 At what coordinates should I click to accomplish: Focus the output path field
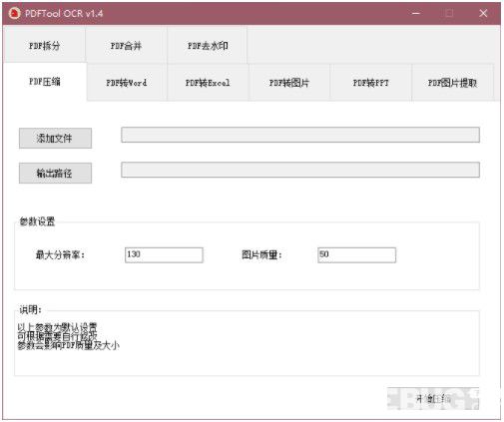[x=300, y=170]
